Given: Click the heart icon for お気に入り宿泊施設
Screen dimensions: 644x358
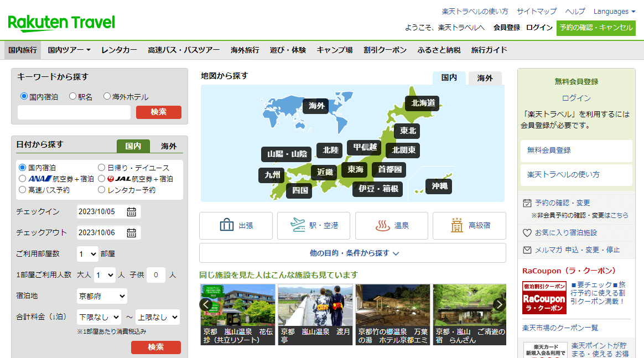Looking at the screenshot, I should click(x=527, y=233).
